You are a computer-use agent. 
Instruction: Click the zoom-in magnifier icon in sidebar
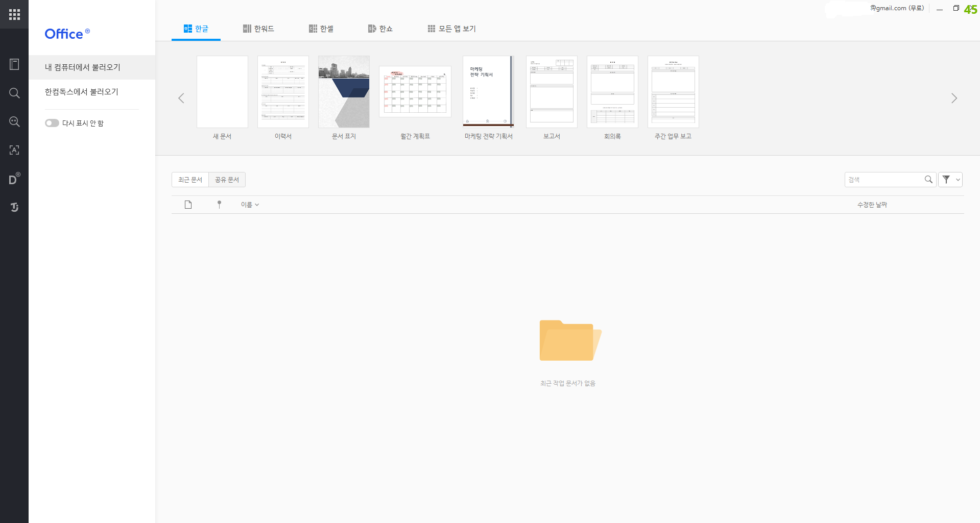14,121
